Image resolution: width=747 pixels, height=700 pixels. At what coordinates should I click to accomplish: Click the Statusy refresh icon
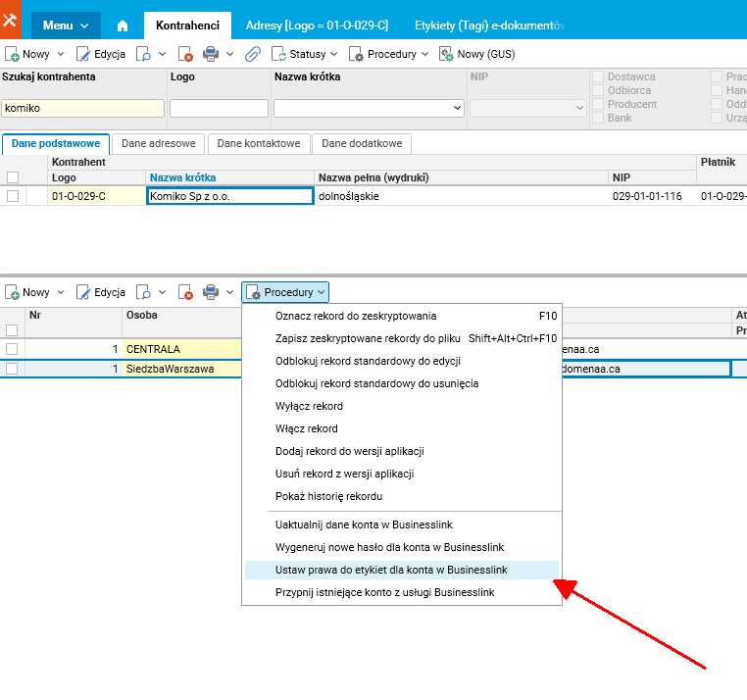(278, 54)
